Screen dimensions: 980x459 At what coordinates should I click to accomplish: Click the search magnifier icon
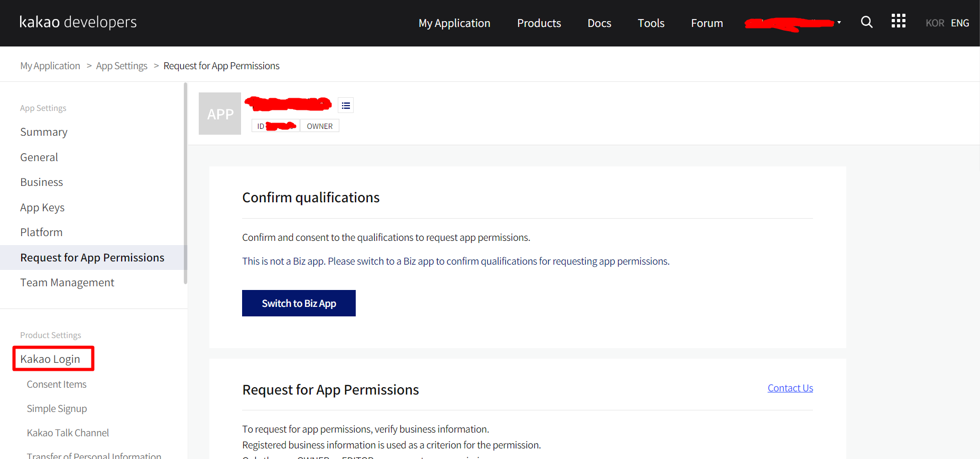[866, 22]
